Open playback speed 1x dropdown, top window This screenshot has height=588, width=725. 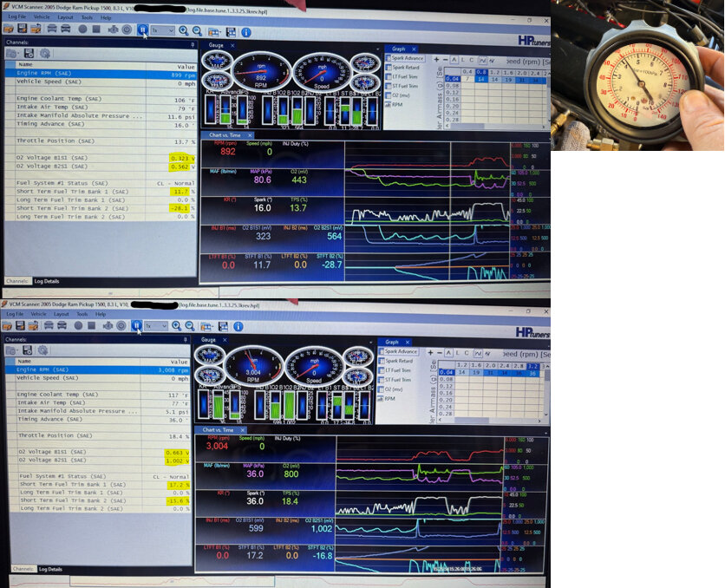tap(163, 30)
